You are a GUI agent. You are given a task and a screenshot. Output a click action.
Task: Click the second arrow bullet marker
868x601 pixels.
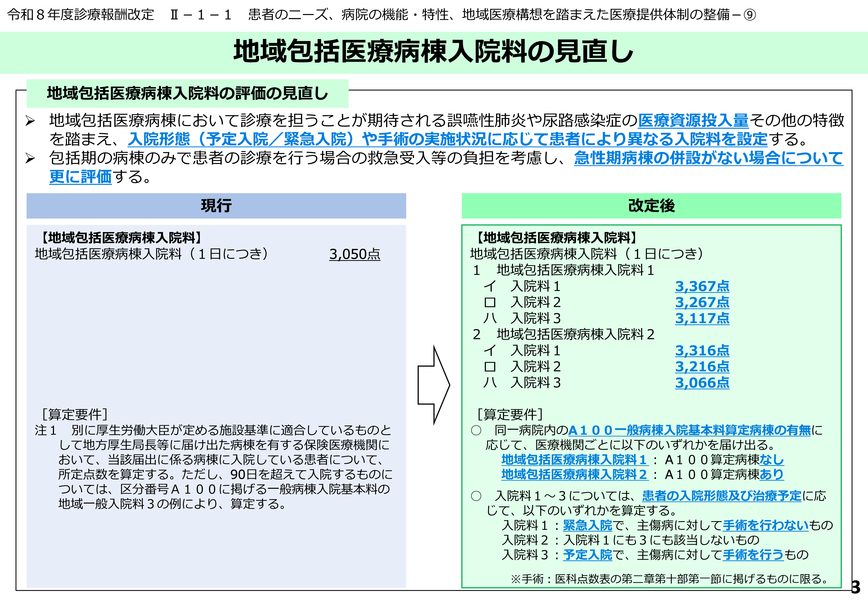30,158
